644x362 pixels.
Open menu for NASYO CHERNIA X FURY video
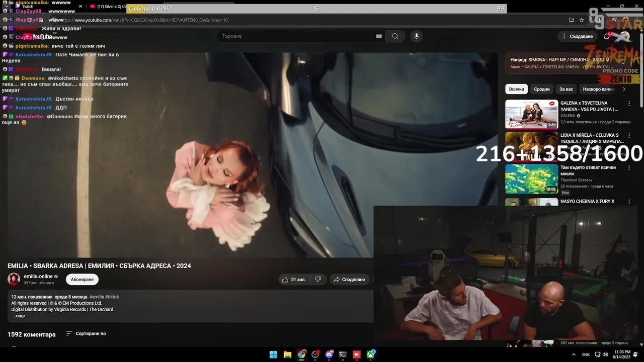[x=629, y=202]
